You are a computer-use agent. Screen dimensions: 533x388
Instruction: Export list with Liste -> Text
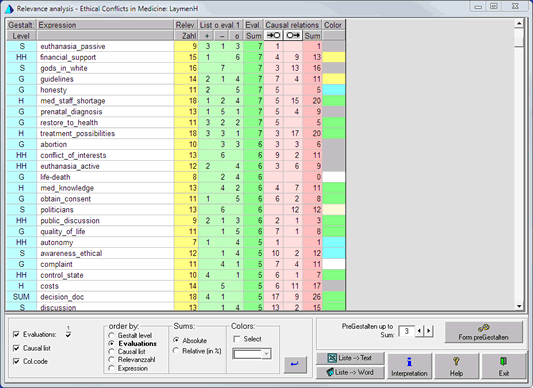[350, 358]
